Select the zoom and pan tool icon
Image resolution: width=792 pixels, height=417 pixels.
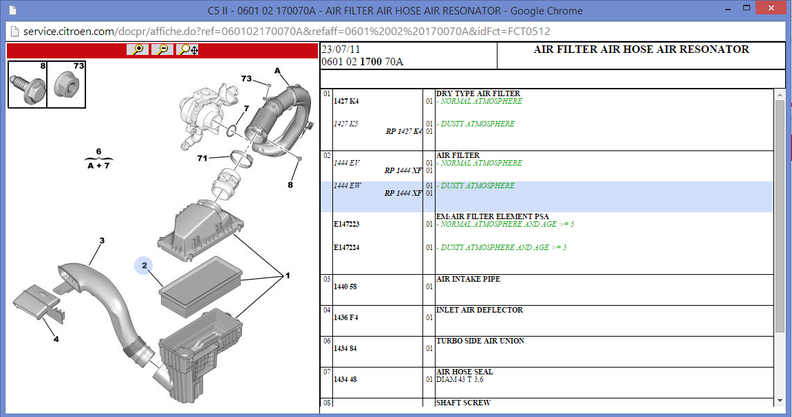point(187,49)
